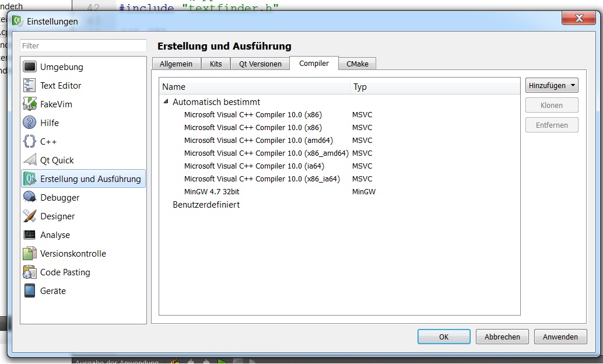The height and width of the screenshot is (364, 603).
Task: Click the Anwenden button
Action: point(560,337)
